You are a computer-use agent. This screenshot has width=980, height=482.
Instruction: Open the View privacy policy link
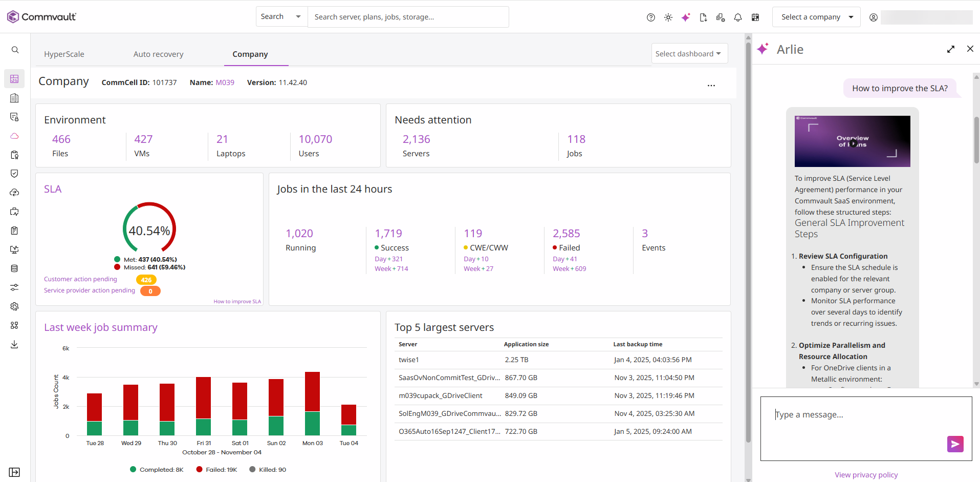pos(866,475)
